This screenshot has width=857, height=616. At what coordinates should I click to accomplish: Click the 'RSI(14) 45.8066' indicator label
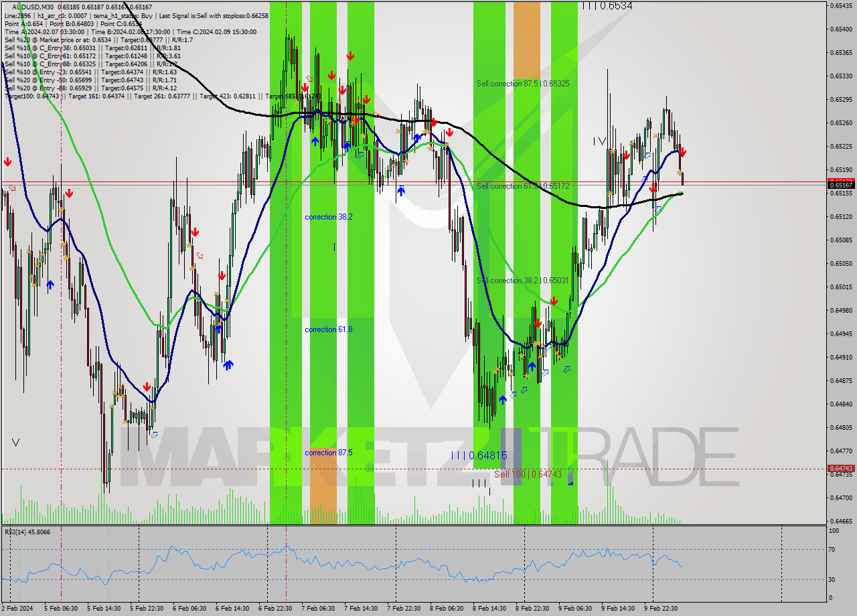click(x=27, y=532)
